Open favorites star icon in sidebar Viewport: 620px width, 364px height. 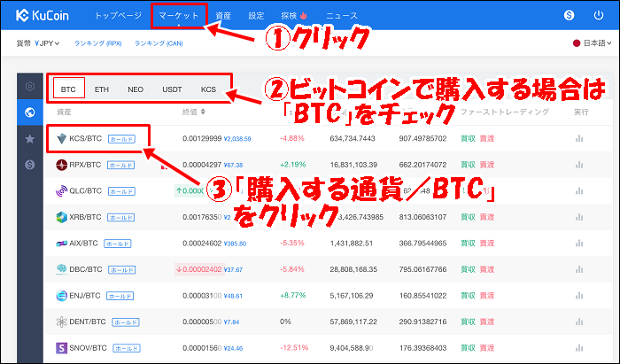[29, 139]
